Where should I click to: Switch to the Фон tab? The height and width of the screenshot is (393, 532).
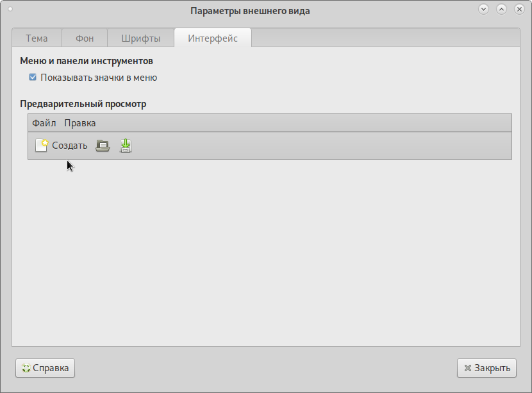coord(85,38)
